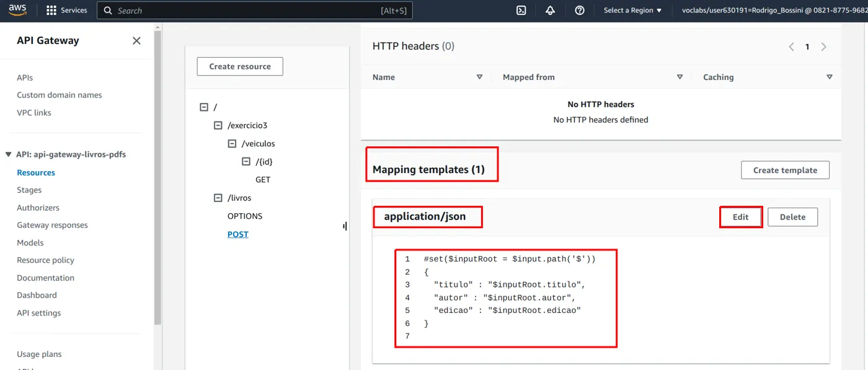Click the Mapping templates (1) heading

tap(428, 169)
